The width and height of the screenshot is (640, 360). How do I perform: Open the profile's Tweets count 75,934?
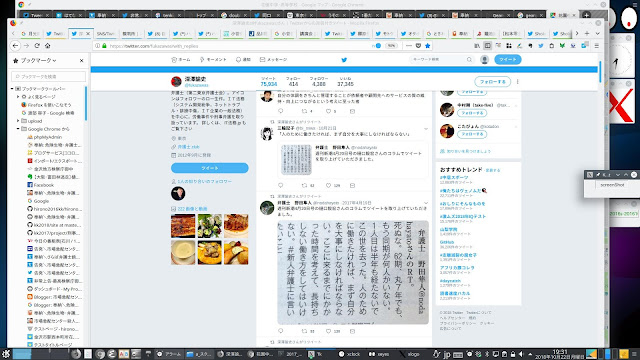(x=269, y=82)
